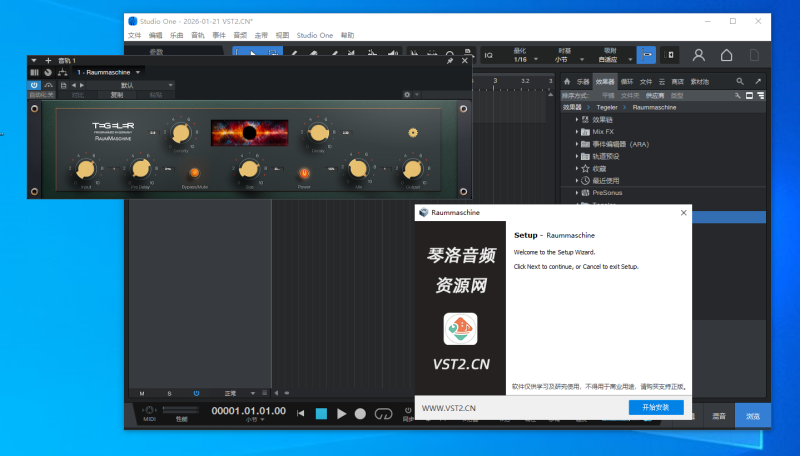This screenshot has height=456, width=800.
Task: Toggle snap button in Studio One toolbar
Action: point(646,55)
